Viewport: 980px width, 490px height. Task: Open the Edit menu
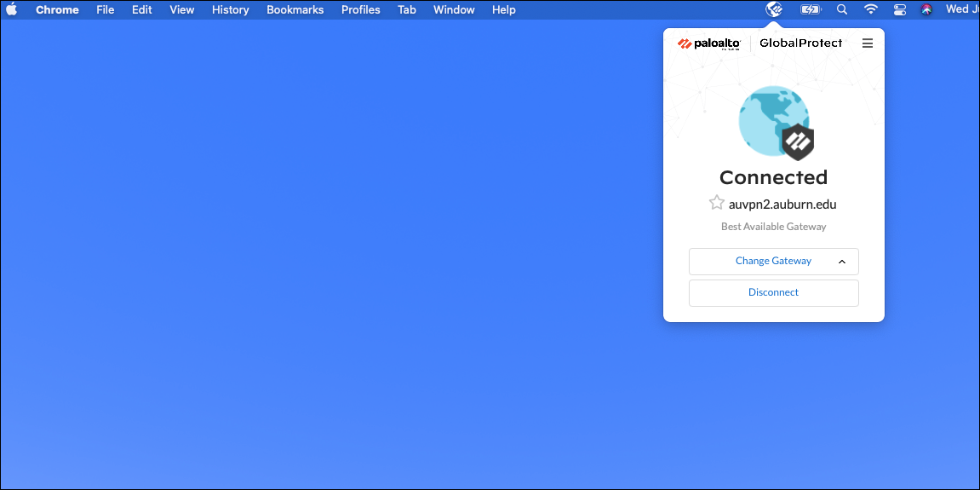[x=142, y=10]
